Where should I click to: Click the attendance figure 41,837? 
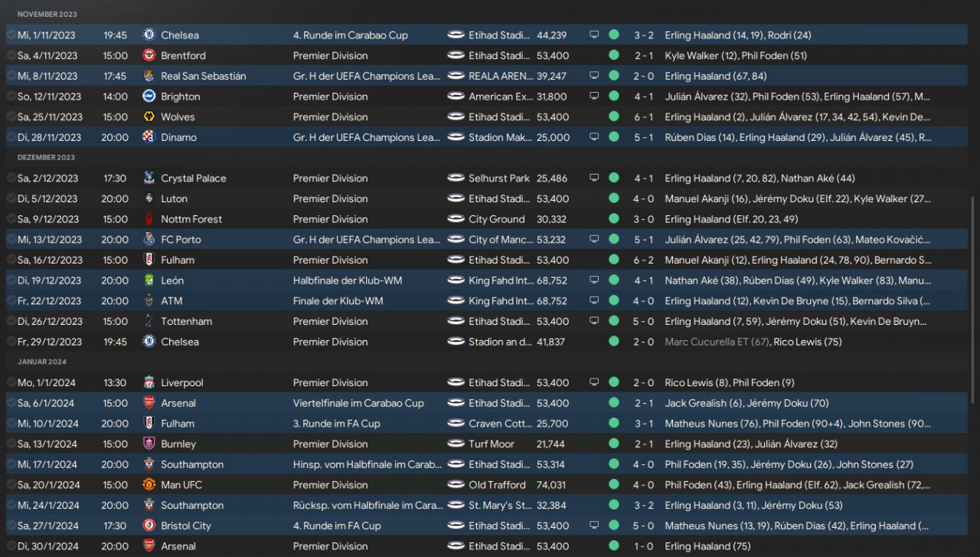click(x=552, y=342)
